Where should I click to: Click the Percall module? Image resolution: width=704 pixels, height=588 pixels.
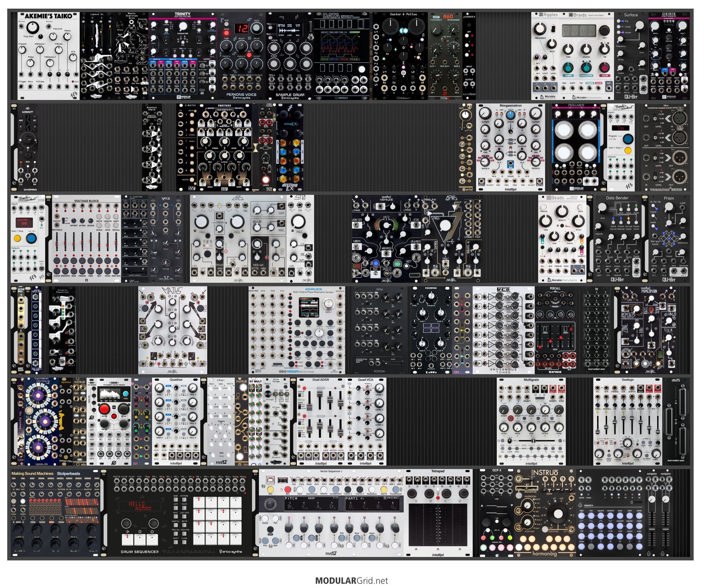tap(555, 330)
